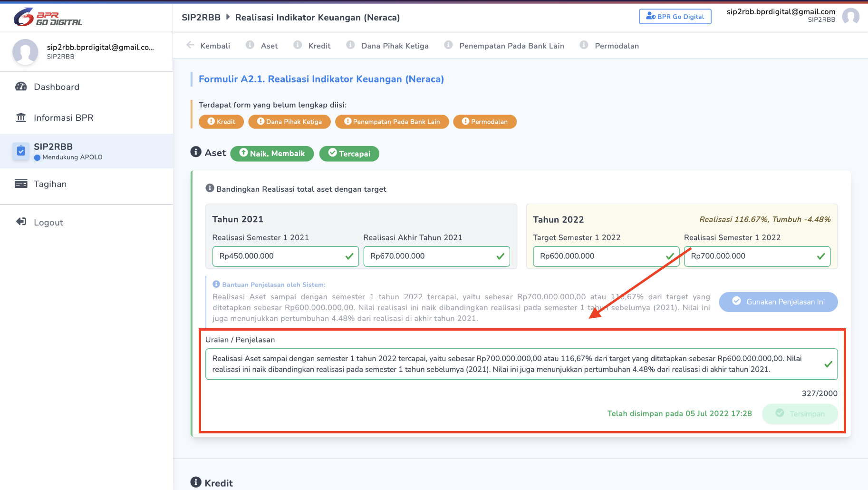Click the top-right profile avatar

point(850,17)
